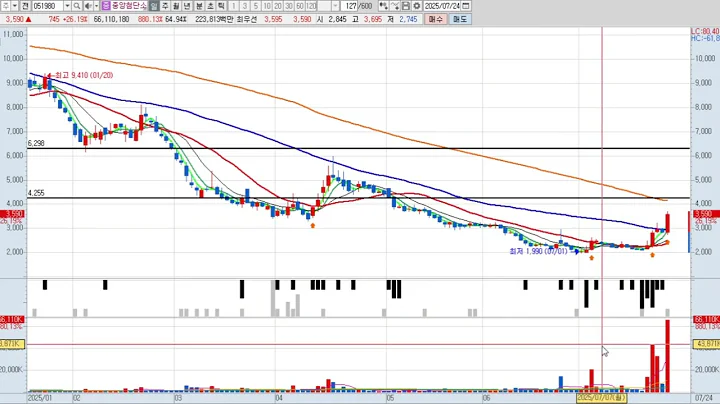Image resolution: width=720 pixels, height=404 pixels.
Task: Click the 중앙첨단소 stock name field
Action: [129, 6]
